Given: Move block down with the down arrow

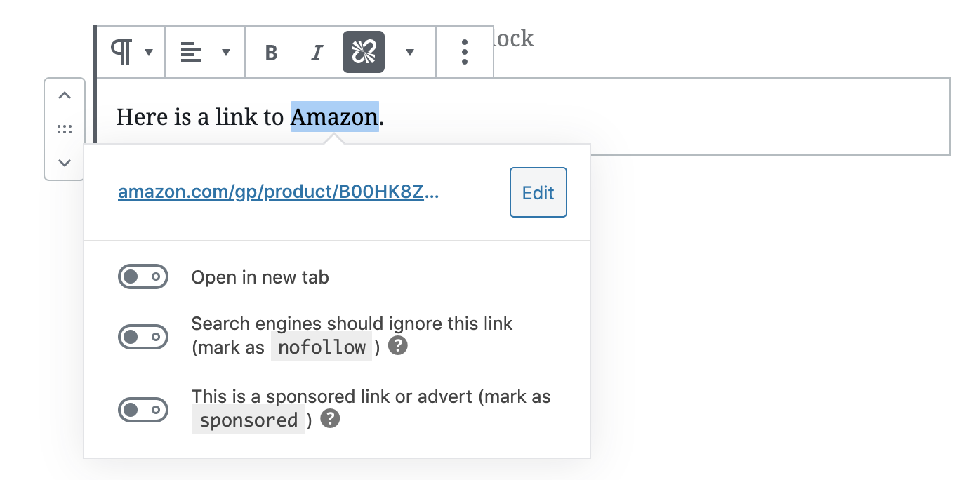Looking at the screenshot, I should point(65,163).
